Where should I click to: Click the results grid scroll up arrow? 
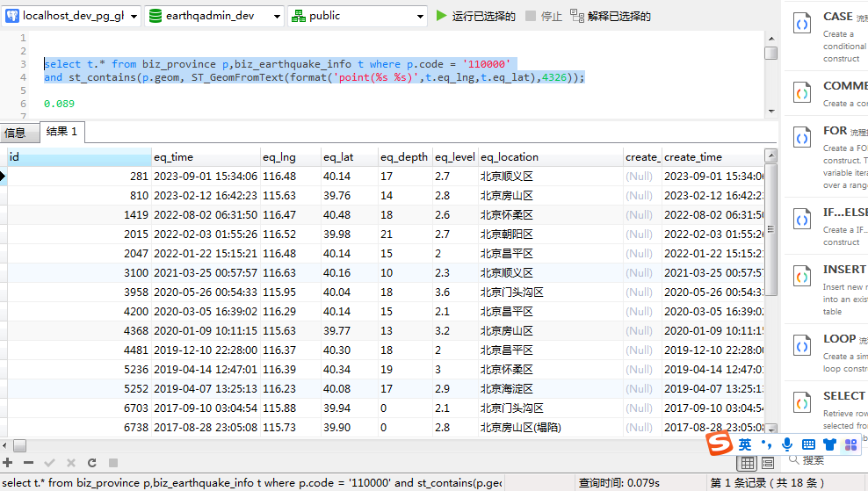click(x=770, y=155)
